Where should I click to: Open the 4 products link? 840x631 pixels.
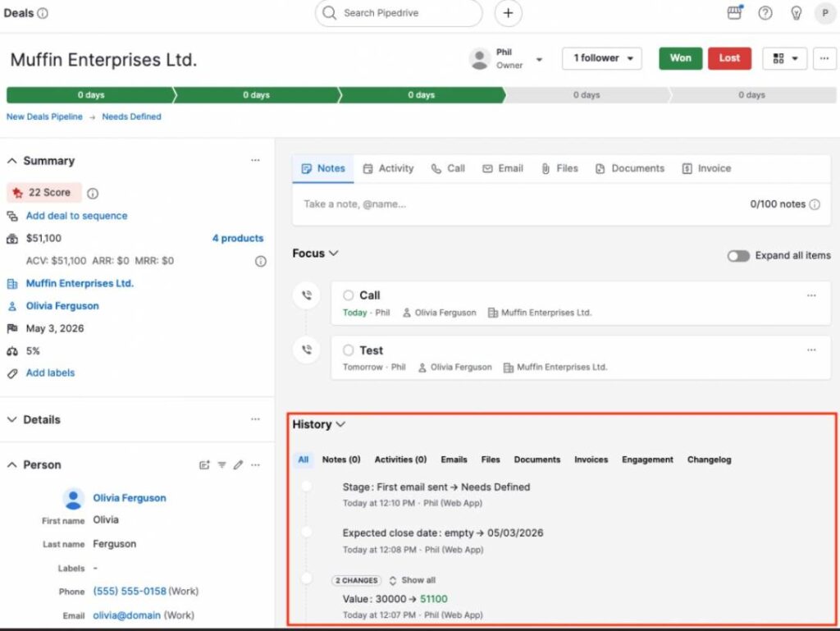[x=238, y=238]
